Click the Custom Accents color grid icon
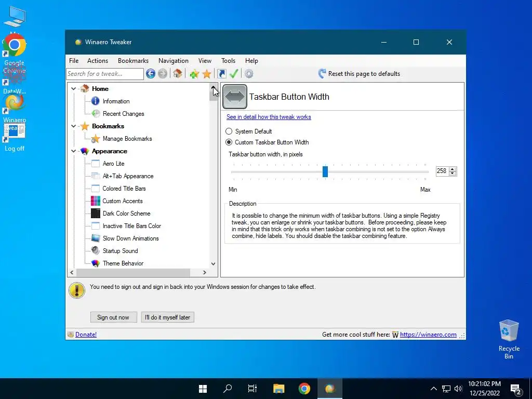The height and width of the screenshot is (399, 532). point(96,201)
